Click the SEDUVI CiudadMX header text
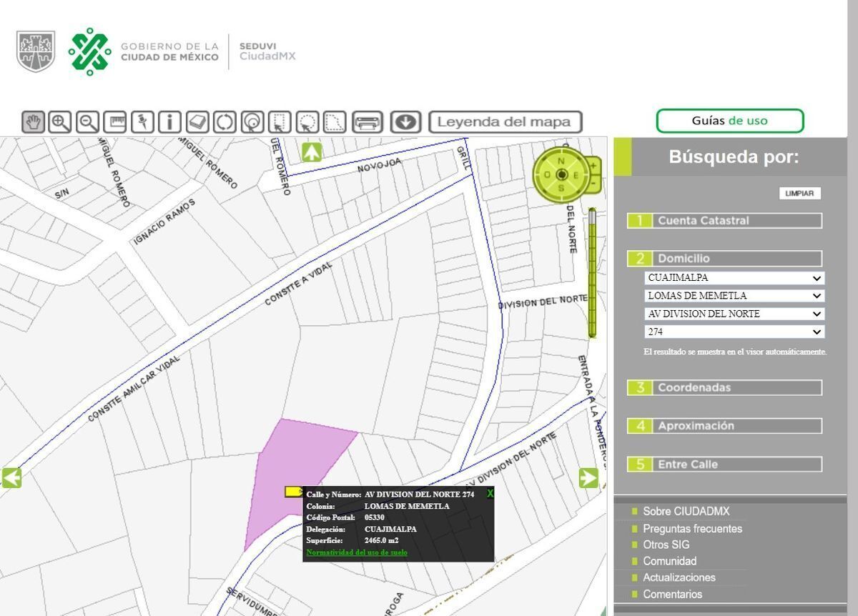The width and height of the screenshot is (858, 616). 267,51
